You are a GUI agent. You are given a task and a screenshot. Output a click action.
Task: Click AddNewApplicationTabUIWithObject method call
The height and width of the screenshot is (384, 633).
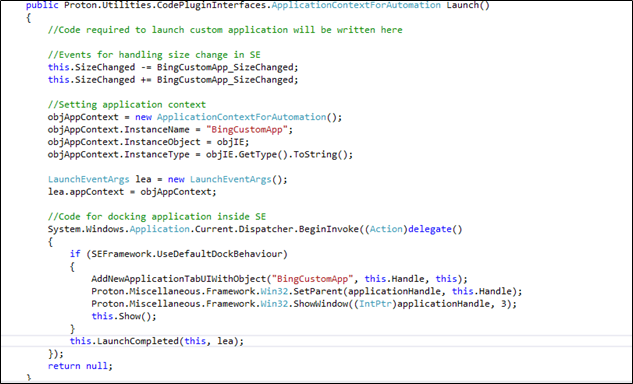(178, 279)
